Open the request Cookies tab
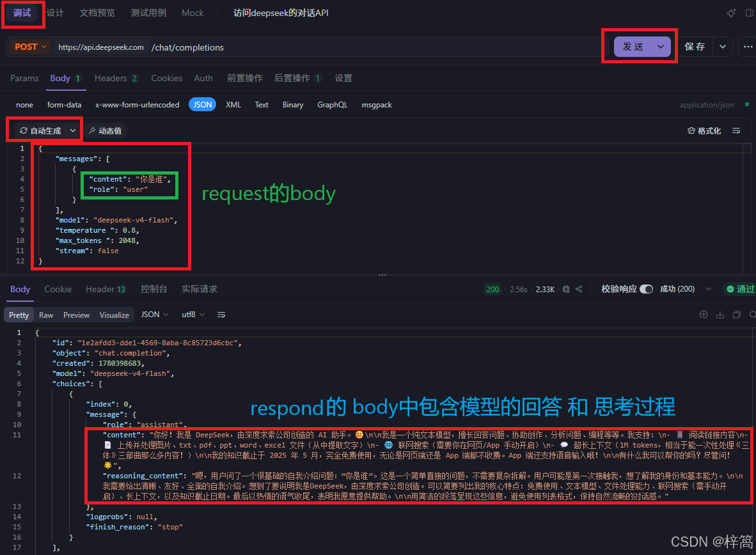 tap(166, 78)
